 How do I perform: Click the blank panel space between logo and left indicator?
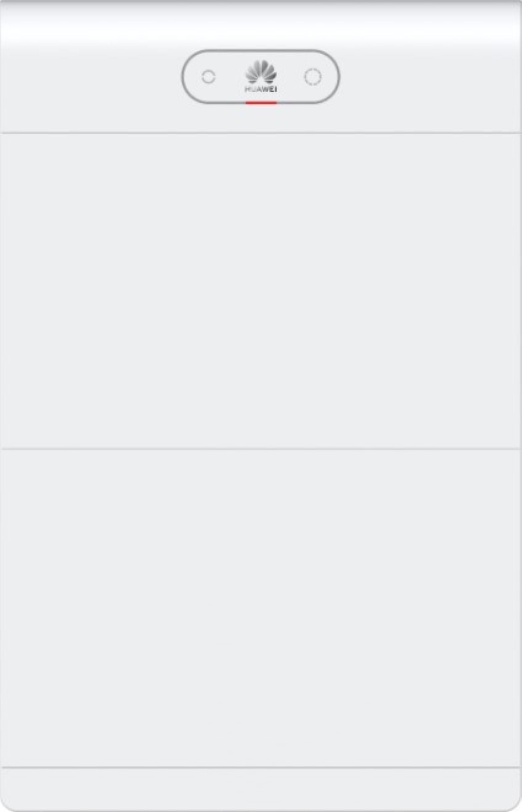tap(230, 77)
